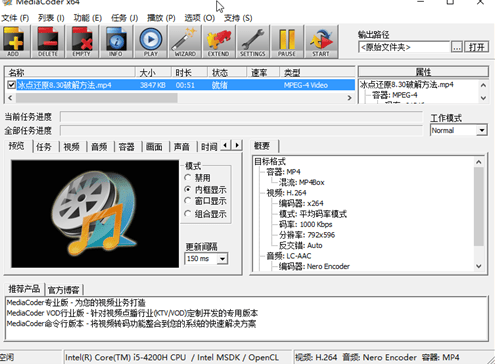
Task: Click the DELETE toolbar icon
Action: pyautogui.click(x=48, y=42)
